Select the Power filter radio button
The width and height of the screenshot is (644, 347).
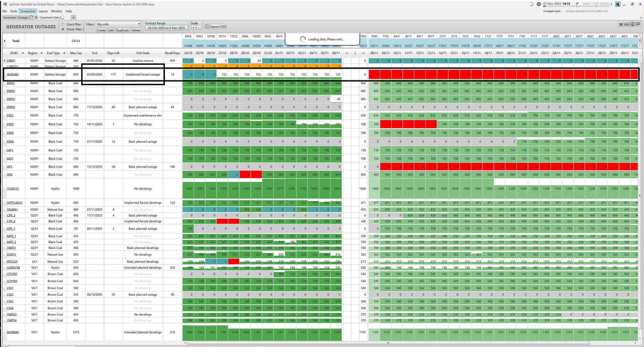pyautogui.click(x=63, y=29)
